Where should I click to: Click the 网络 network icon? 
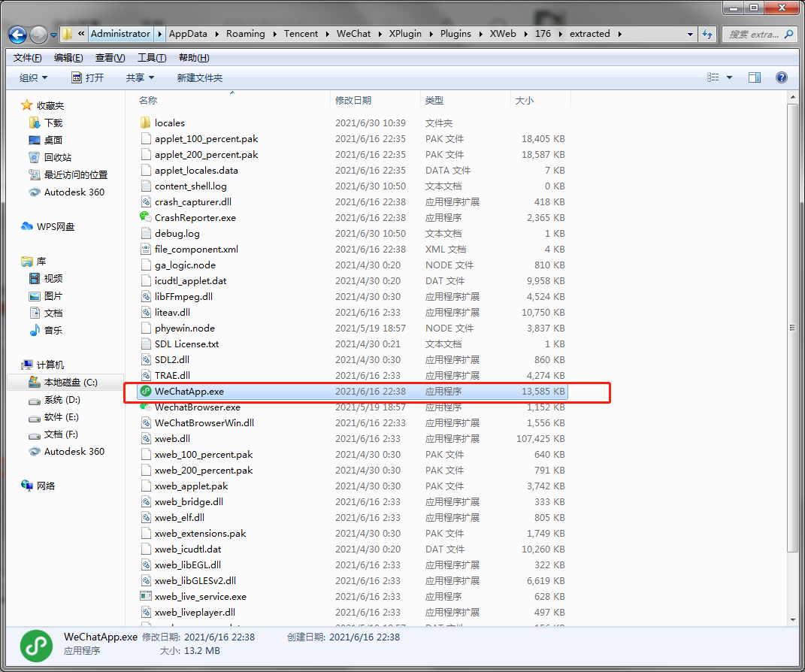pyautogui.click(x=27, y=486)
